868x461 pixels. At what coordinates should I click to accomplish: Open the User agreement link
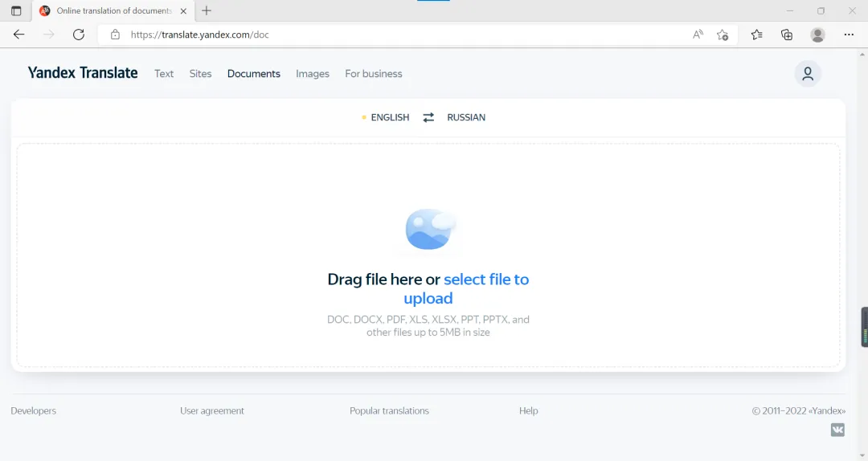pos(212,410)
